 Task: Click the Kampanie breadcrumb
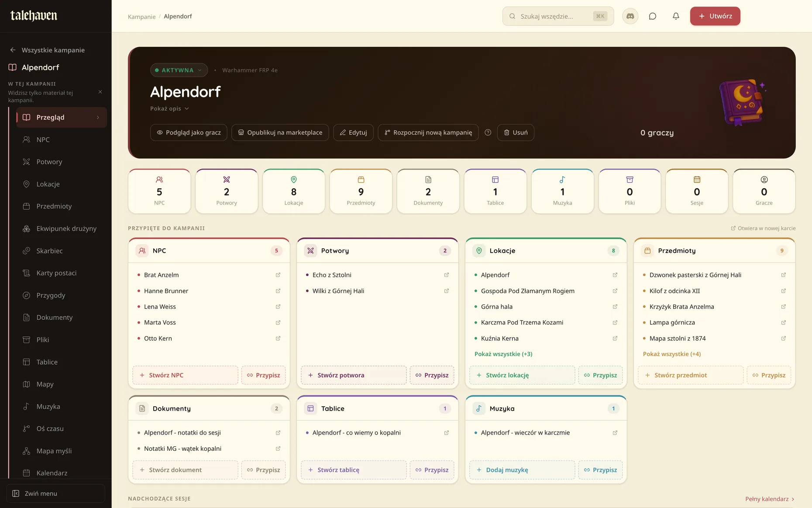[141, 17]
